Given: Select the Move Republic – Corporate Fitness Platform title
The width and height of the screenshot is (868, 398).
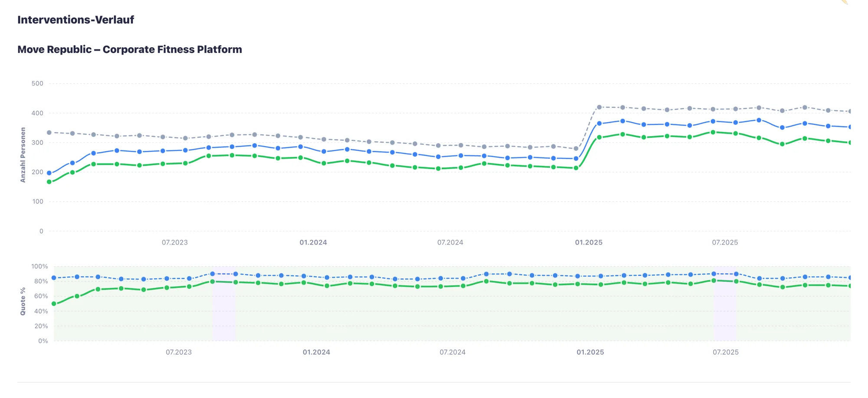Looking at the screenshot, I should (x=129, y=49).
